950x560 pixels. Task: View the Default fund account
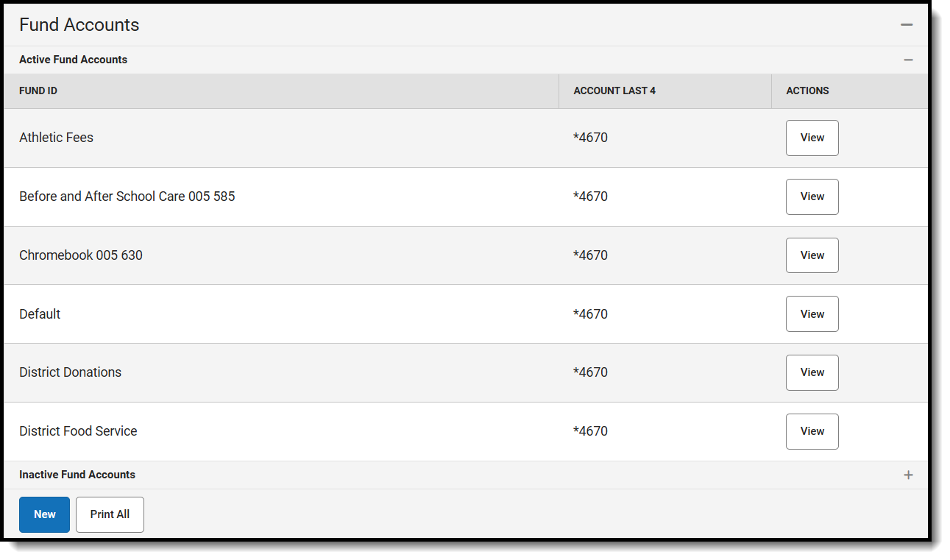[812, 314]
